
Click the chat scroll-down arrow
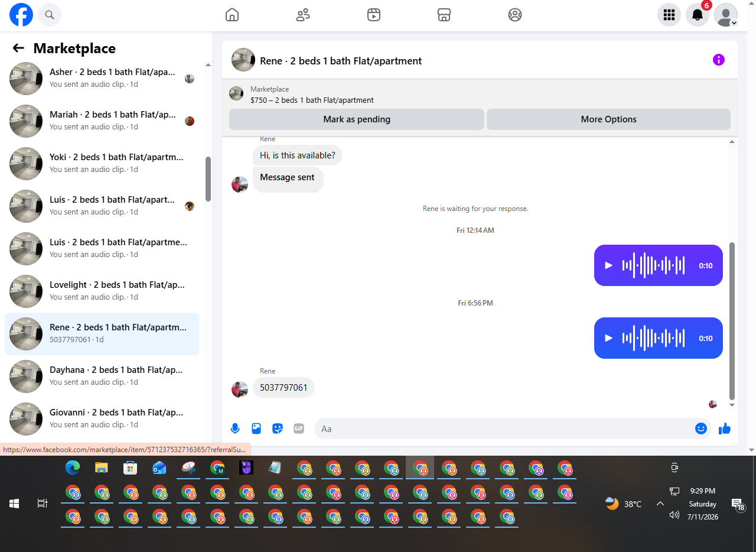click(732, 405)
